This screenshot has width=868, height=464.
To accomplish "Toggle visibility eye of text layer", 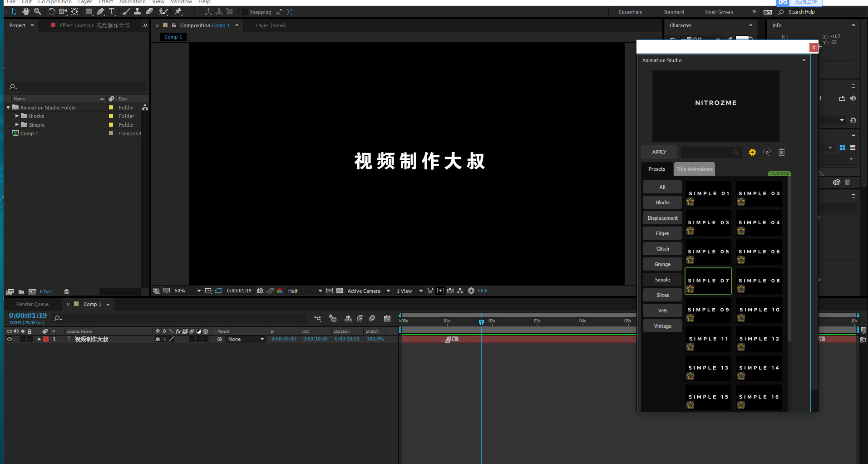I will pos(9,339).
